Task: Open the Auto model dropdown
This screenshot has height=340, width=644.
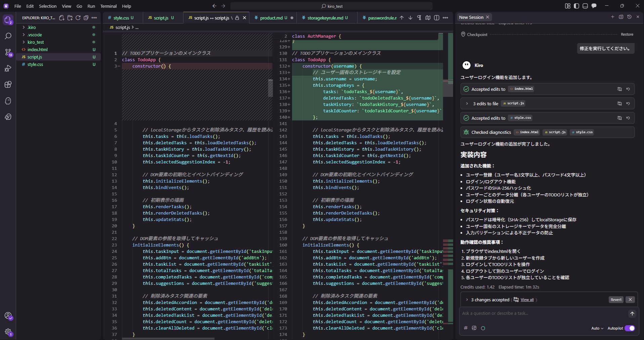Action: (x=597, y=328)
